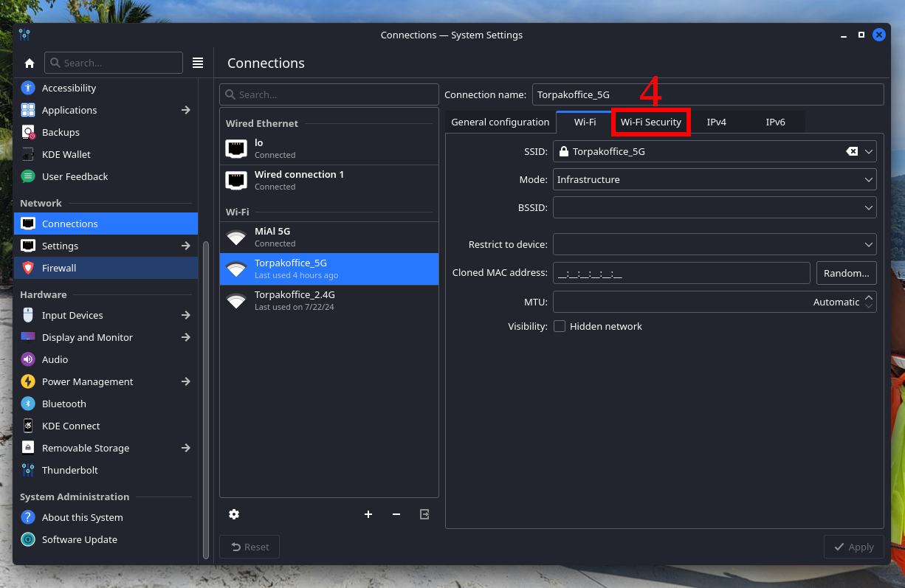
Task: Enable the Hidden network checkbox
Action: (x=560, y=326)
